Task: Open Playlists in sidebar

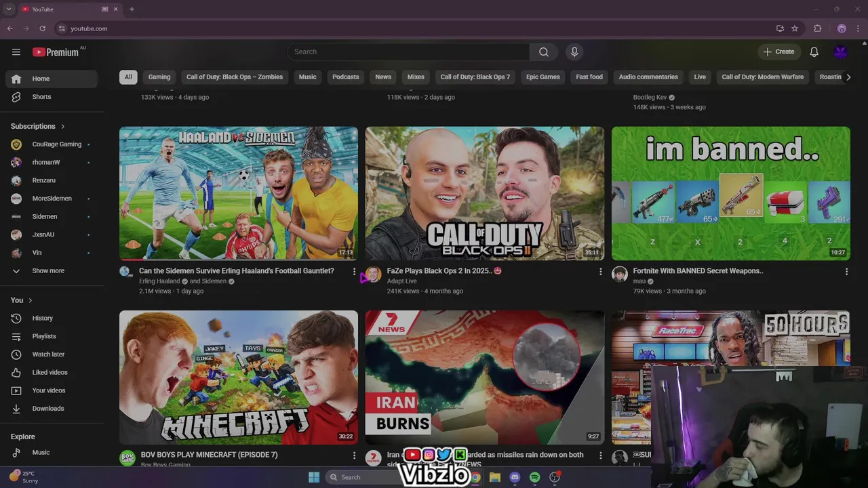Action: [52, 336]
